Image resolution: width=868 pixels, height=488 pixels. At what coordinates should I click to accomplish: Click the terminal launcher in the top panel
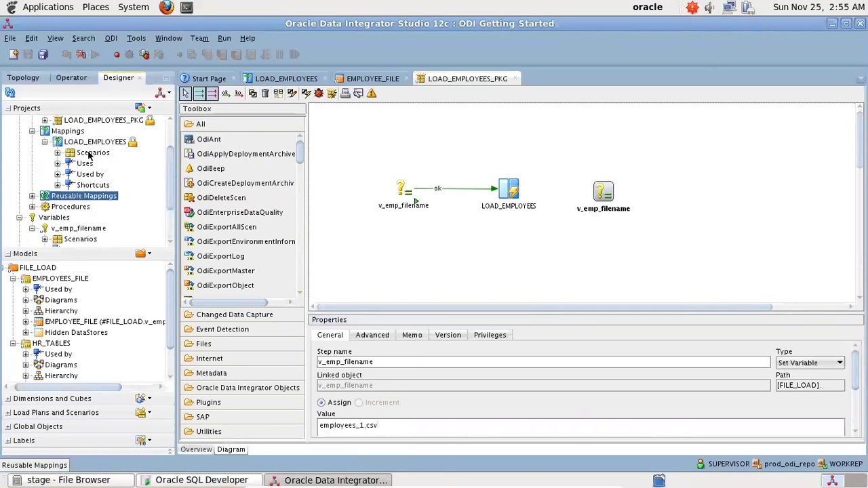pyautogui.click(x=186, y=7)
